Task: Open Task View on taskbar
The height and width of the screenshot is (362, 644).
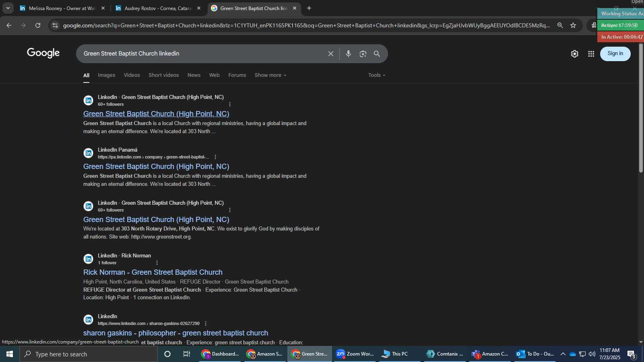Action: pos(187,354)
